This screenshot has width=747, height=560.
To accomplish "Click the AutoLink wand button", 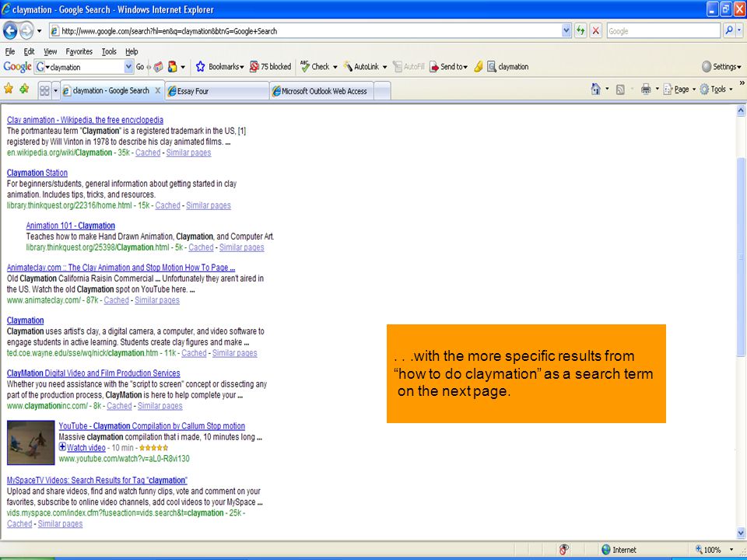I will (360, 67).
